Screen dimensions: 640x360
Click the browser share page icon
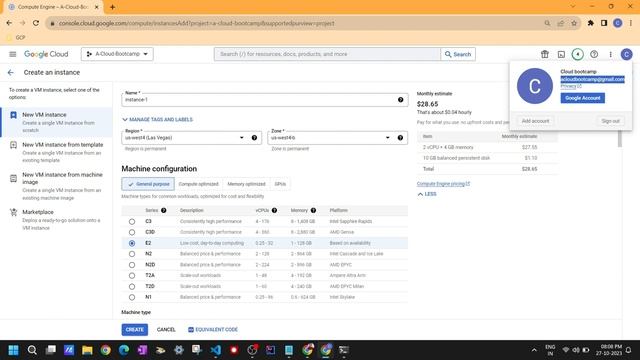pyautogui.click(x=560, y=23)
